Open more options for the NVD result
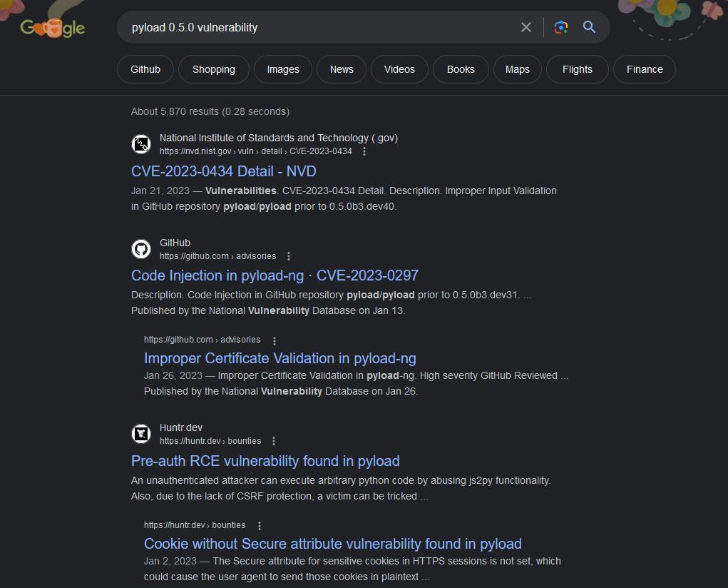This screenshot has height=588, width=728. click(x=364, y=151)
